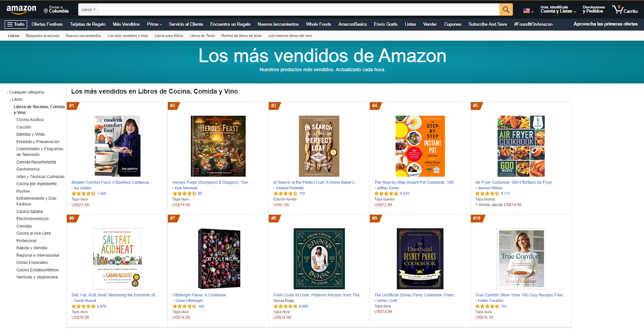Open Heroes' Feast book title link
The width and height of the screenshot is (644, 329).
[x=212, y=182]
